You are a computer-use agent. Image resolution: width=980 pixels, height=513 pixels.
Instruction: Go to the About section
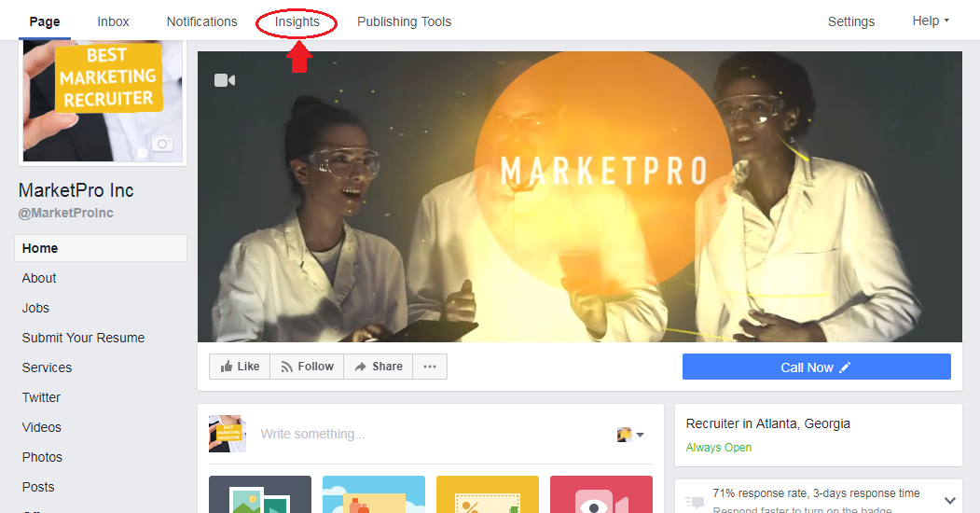(39, 278)
